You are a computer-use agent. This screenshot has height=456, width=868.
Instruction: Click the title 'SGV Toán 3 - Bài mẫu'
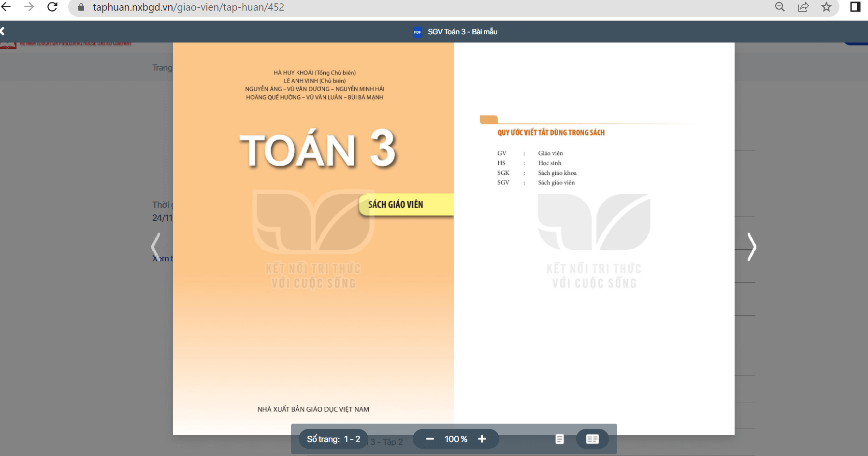coord(463,32)
